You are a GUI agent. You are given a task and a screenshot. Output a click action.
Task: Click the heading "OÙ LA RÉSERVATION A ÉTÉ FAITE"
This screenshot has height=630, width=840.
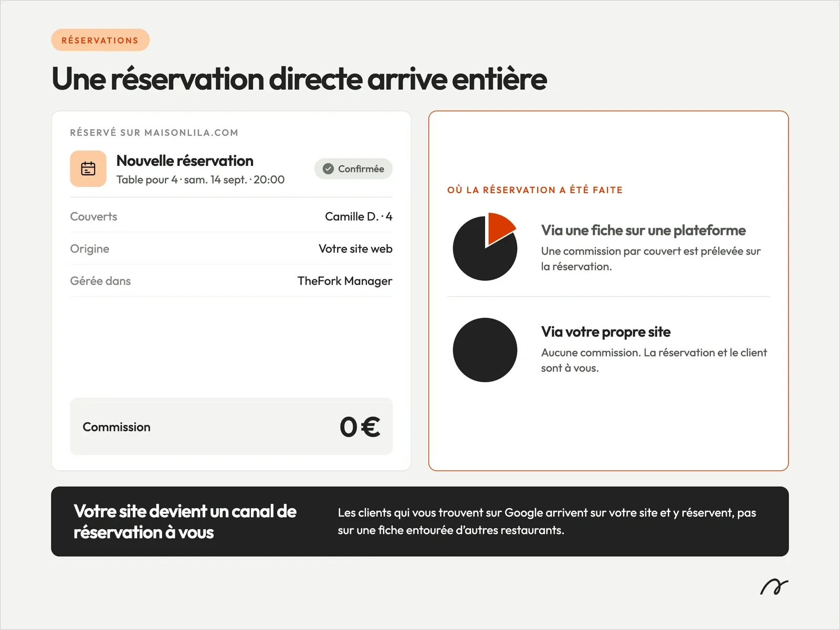[535, 190]
